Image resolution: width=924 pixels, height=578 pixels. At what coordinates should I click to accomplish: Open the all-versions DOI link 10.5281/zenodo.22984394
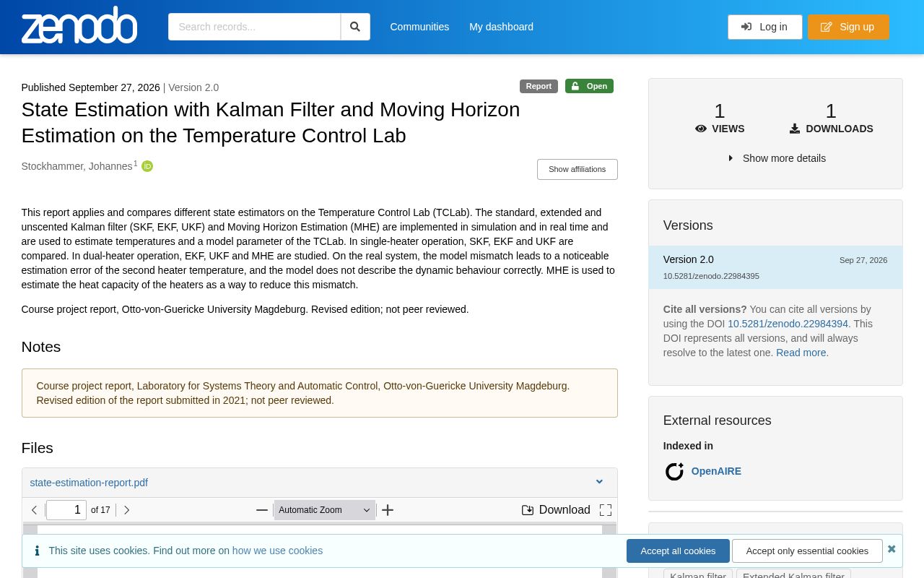point(788,324)
